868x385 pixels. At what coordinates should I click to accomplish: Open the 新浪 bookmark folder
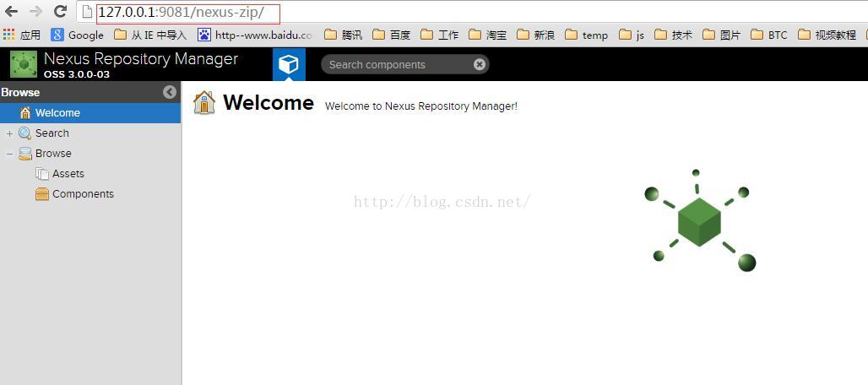click(x=536, y=35)
